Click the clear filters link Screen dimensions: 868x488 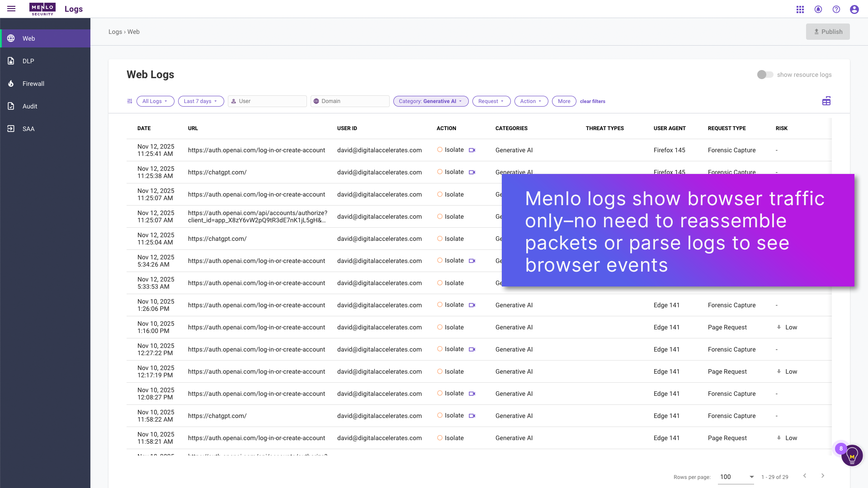point(592,101)
